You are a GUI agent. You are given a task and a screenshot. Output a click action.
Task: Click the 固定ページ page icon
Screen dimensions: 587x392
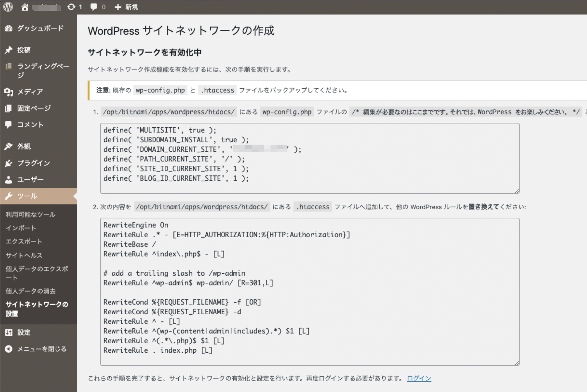(x=8, y=109)
